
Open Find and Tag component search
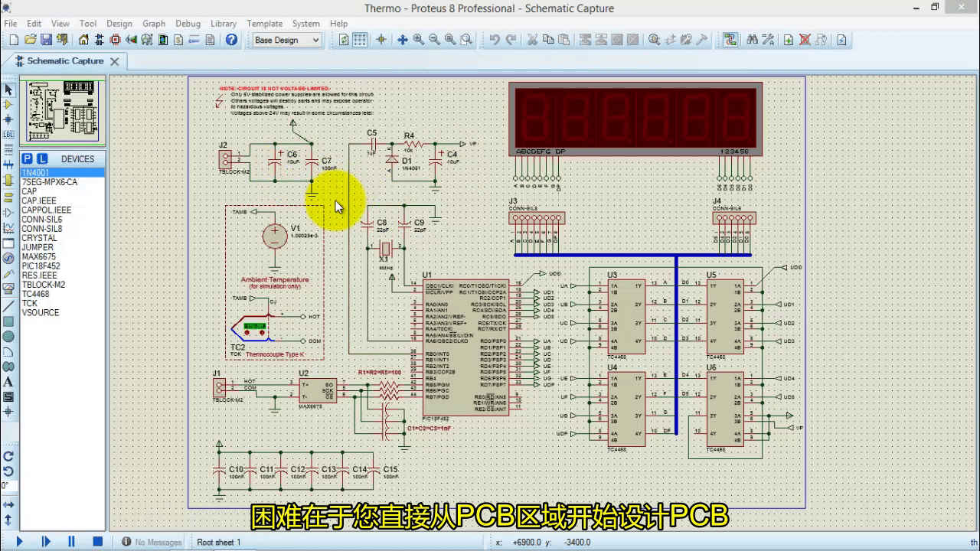coord(753,40)
